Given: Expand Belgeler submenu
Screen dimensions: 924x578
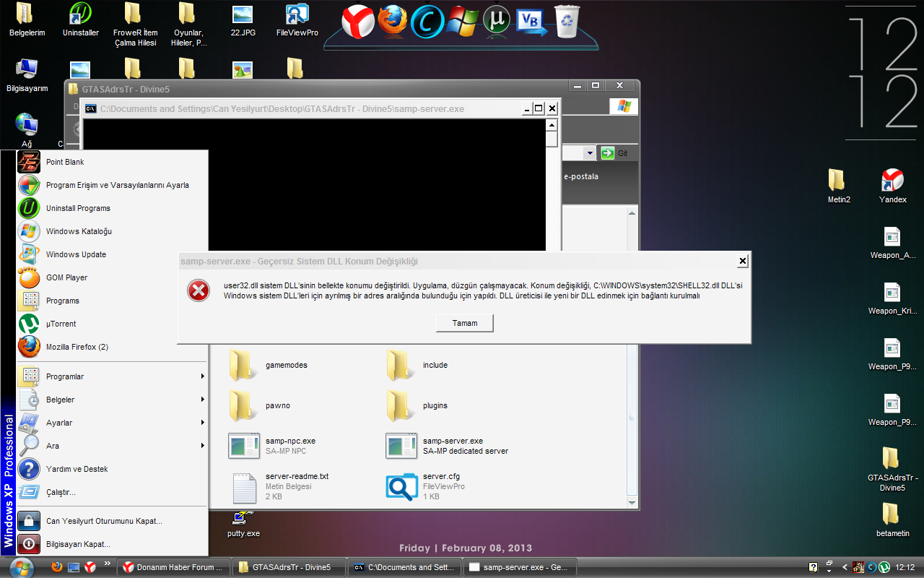Looking at the screenshot, I should click(112, 400).
